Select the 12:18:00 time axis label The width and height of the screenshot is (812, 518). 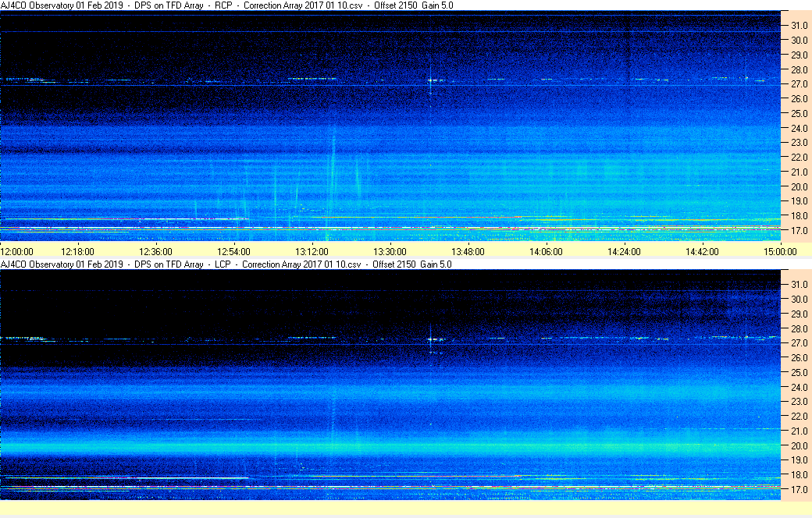click(x=77, y=251)
